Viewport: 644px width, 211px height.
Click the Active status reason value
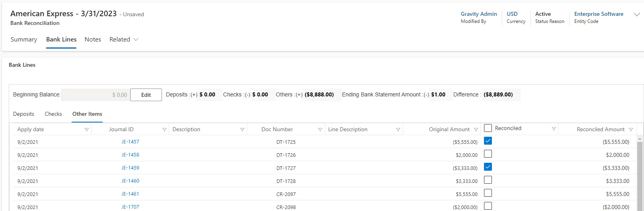point(543,14)
